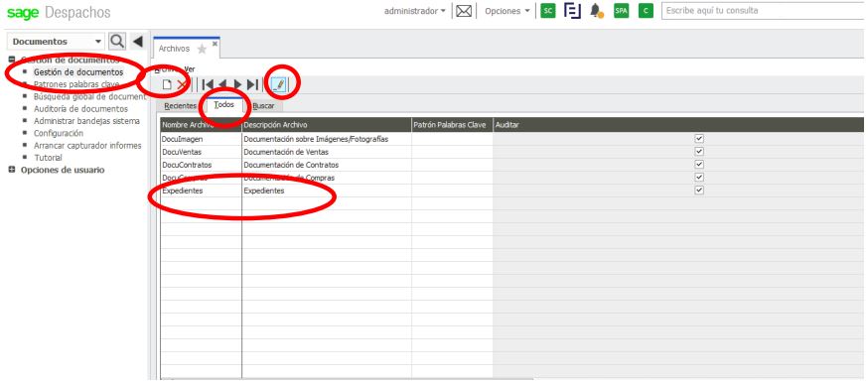Toggle Auditar checkbox for Expedientes
Image resolution: width=868 pixels, height=383 pixels.
(699, 191)
